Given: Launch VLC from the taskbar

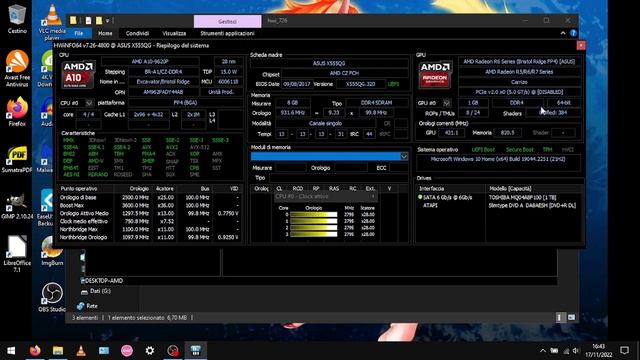Looking at the screenshot, I should (x=81, y=350).
